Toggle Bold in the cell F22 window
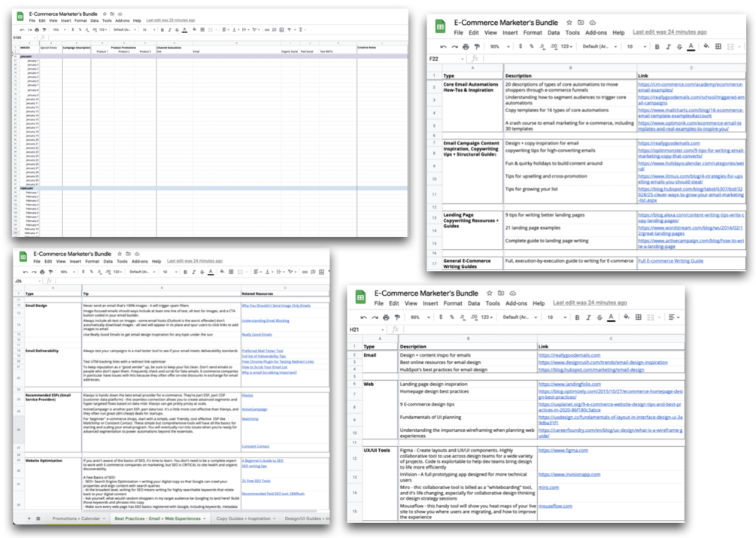756x538 pixels. (657, 47)
